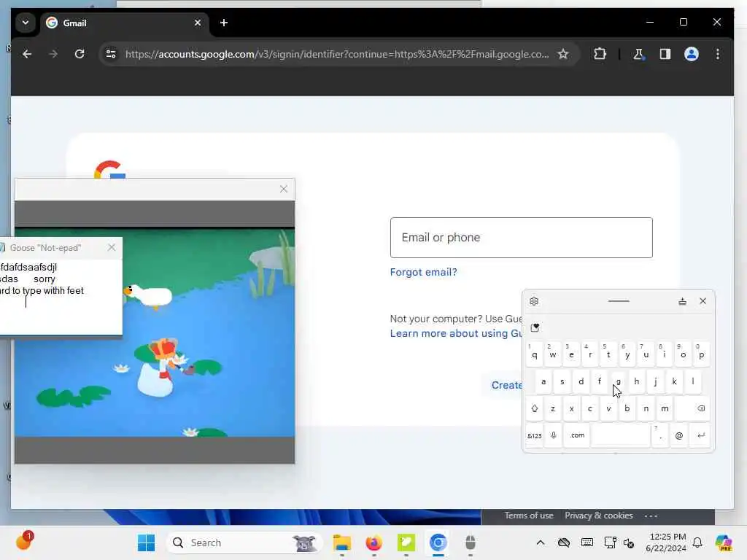
Task: Tap the spacebar on touch keyboard
Action: coord(621,436)
